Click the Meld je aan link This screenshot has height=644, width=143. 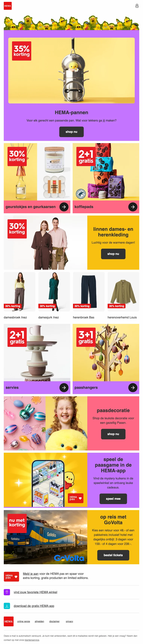tap(31, 574)
